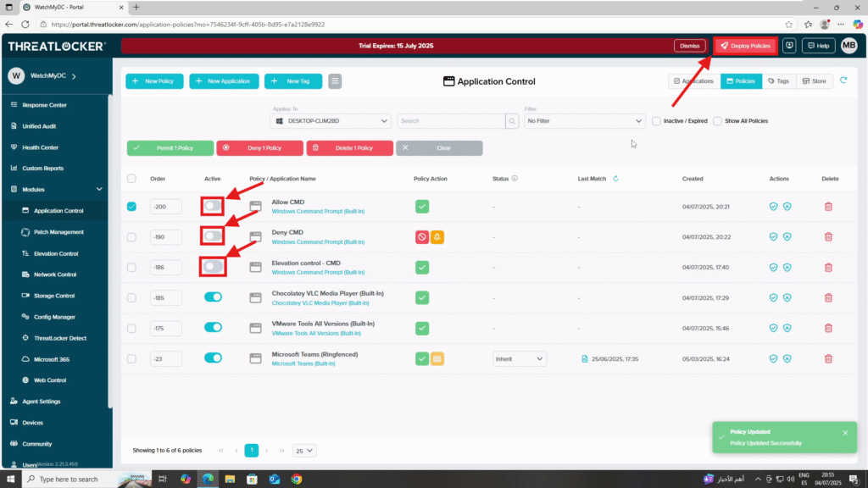Switch to the Tags tab
Screen dimensions: 868x488
(779, 81)
